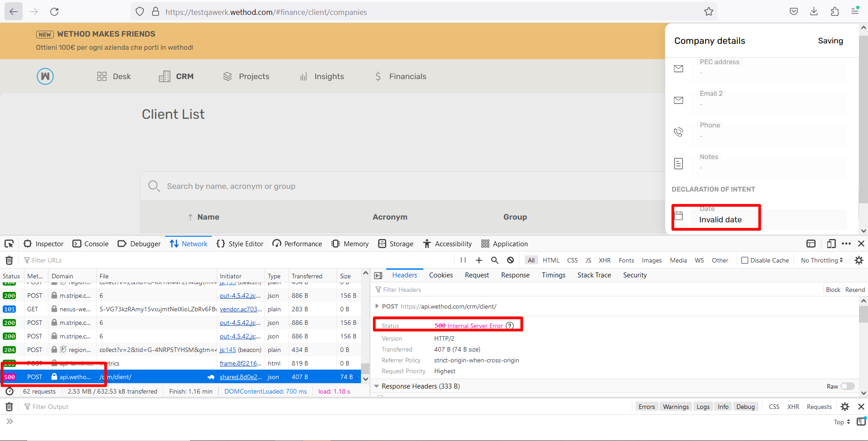This screenshot has height=441, width=868.
Task: Click the Wethod W logo
Action: [45, 76]
